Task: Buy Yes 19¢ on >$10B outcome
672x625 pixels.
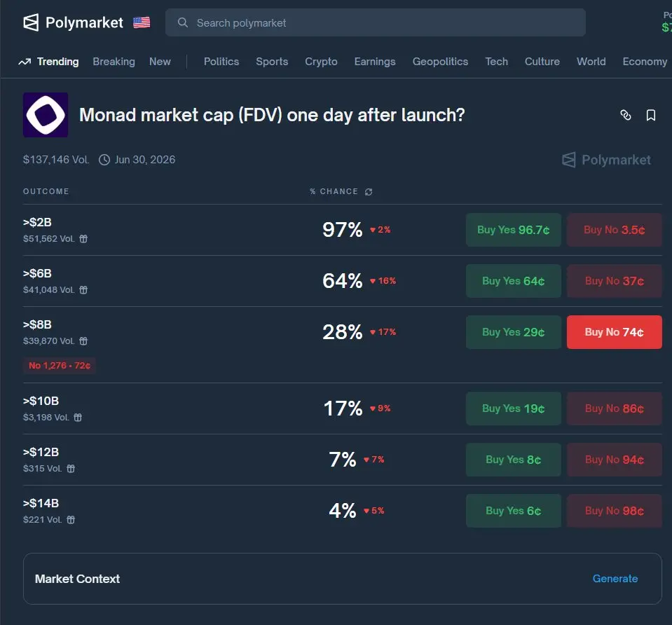Action: 514,408
